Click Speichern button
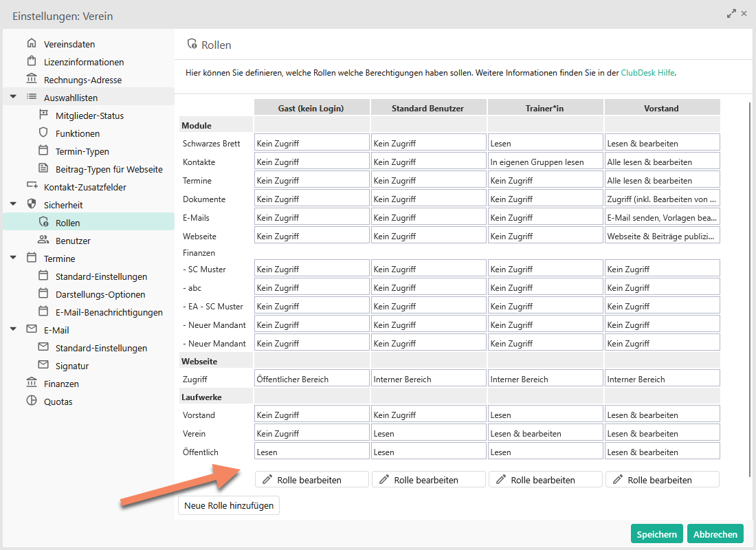Viewport: 756px width, 550px height. click(x=656, y=533)
